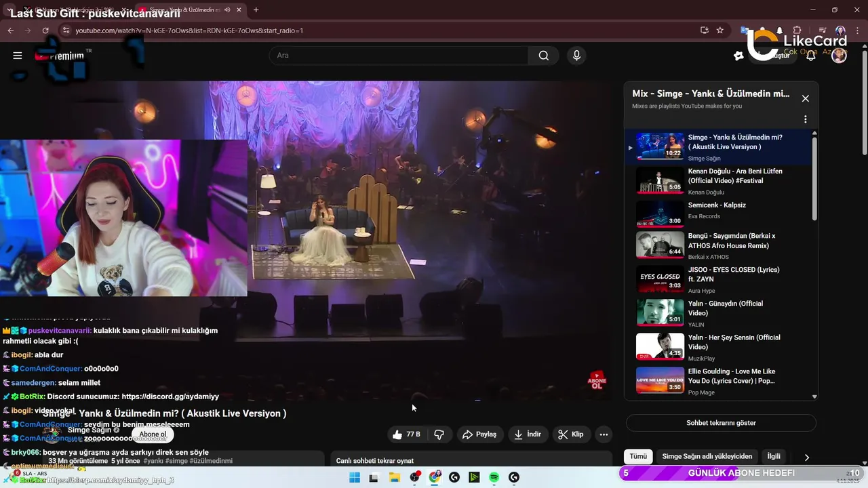This screenshot has height=488, width=868.
Task: Click Canlı sohbeti tekrar oynat text
Action: (x=375, y=461)
